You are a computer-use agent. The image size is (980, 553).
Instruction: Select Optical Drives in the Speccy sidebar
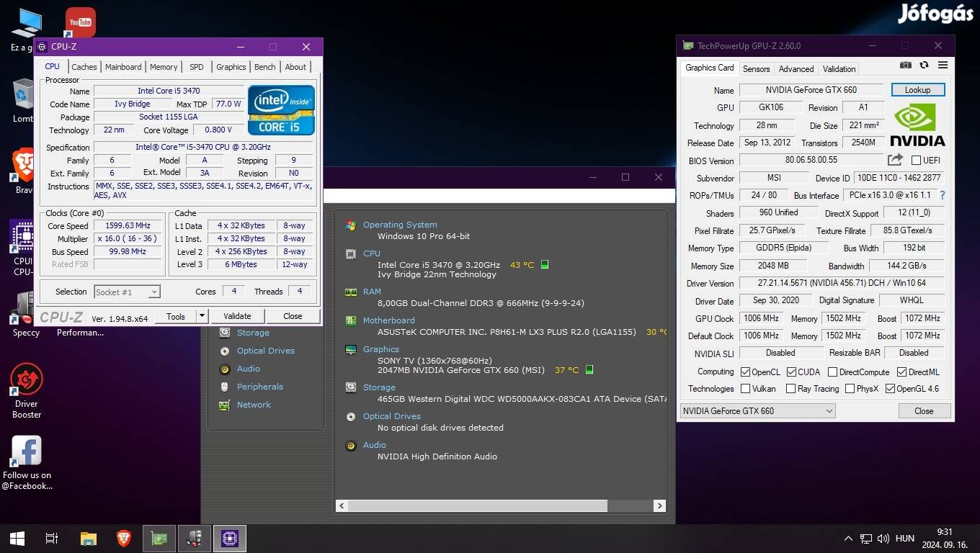pos(266,351)
